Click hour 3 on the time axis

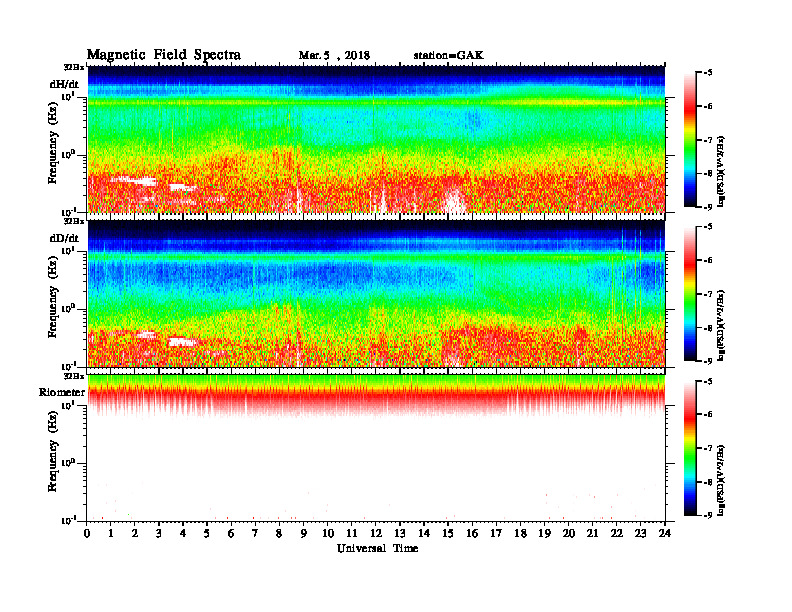click(159, 534)
